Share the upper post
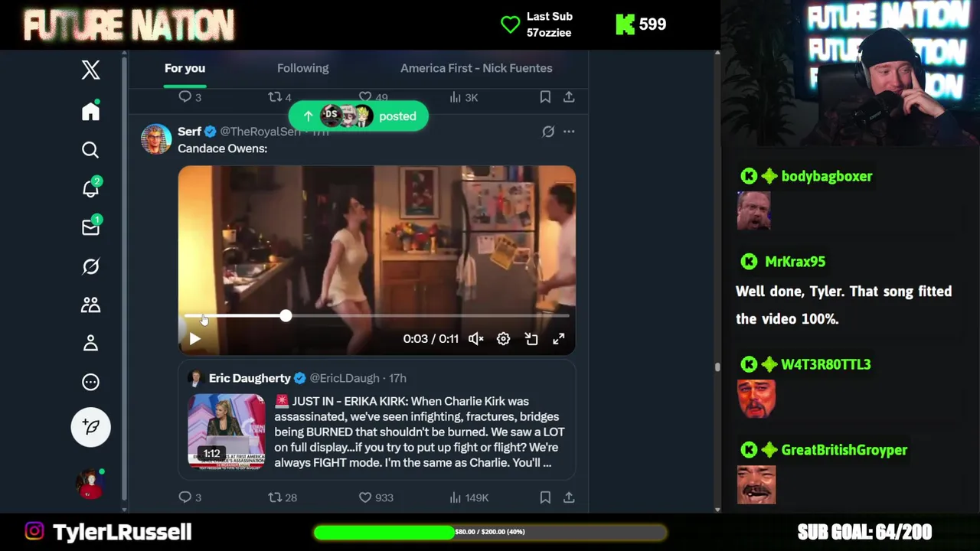This screenshot has height=551, width=980. pyautogui.click(x=569, y=97)
